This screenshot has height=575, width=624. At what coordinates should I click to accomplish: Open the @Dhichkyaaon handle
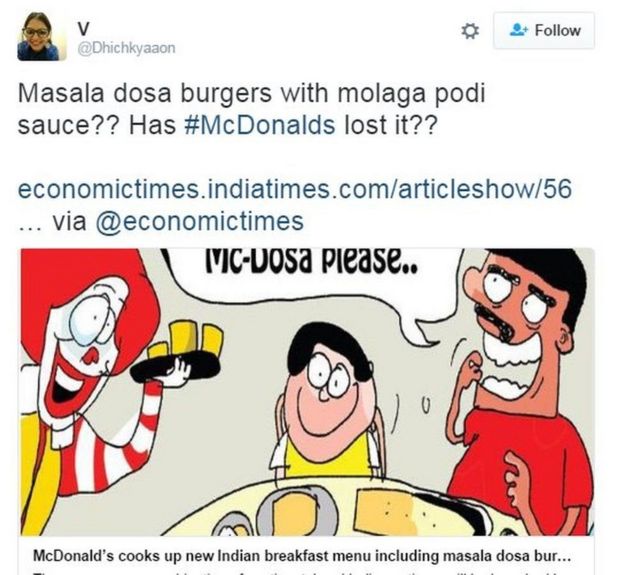126,48
